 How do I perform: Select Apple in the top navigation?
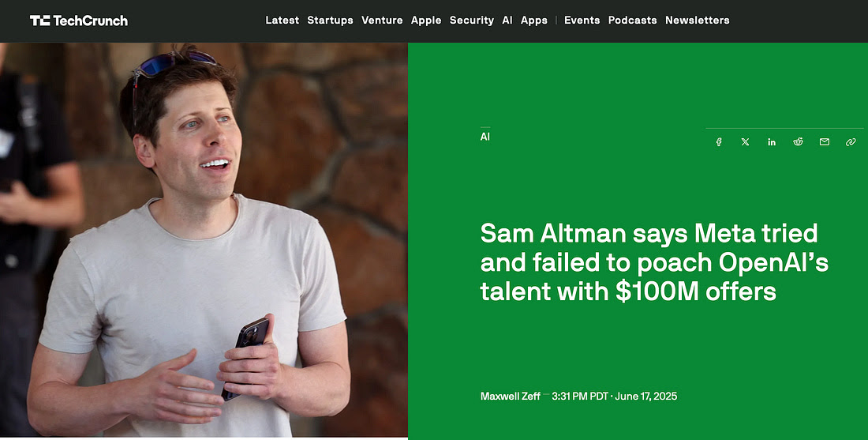pyautogui.click(x=426, y=21)
